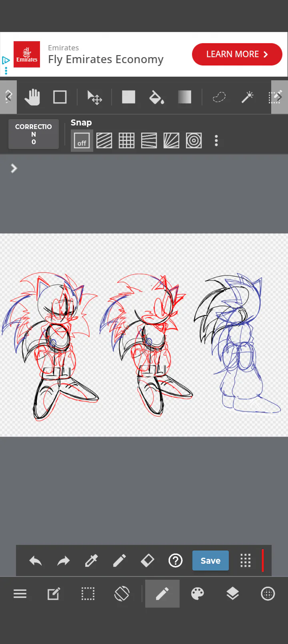The height and width of the screenshot is (644, 288).
Task: Choose the Lasso selection tool
Action: (219, 97)
